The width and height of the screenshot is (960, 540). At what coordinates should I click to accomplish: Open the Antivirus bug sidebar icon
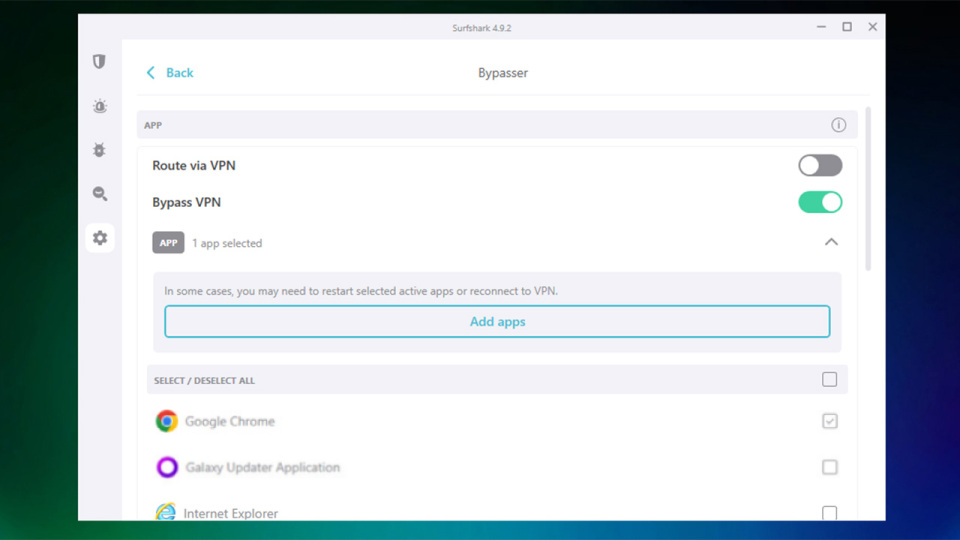click(x=99, y=150)
